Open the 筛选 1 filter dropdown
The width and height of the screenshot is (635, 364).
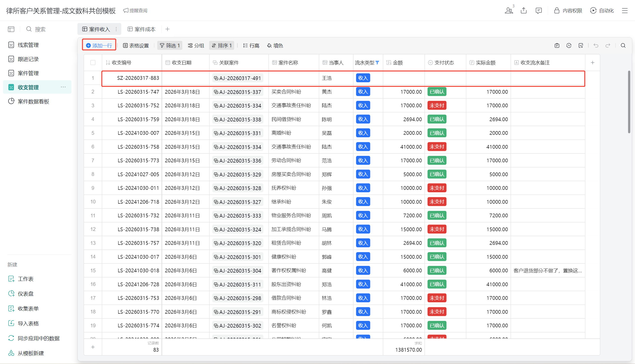click(170, 46)
